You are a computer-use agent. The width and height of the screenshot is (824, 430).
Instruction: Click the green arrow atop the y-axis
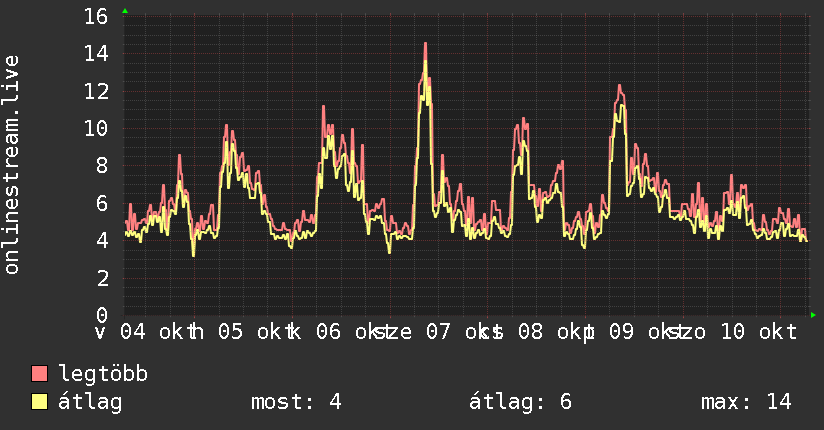(x=125, y=11)
